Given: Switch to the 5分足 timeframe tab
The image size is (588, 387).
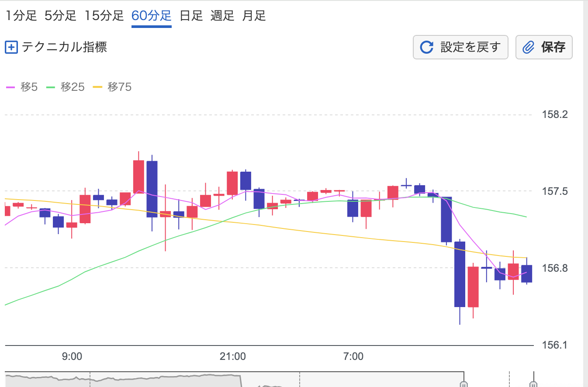Looking at the screenshot, I should pyautogui.click(x=60, y=16).
